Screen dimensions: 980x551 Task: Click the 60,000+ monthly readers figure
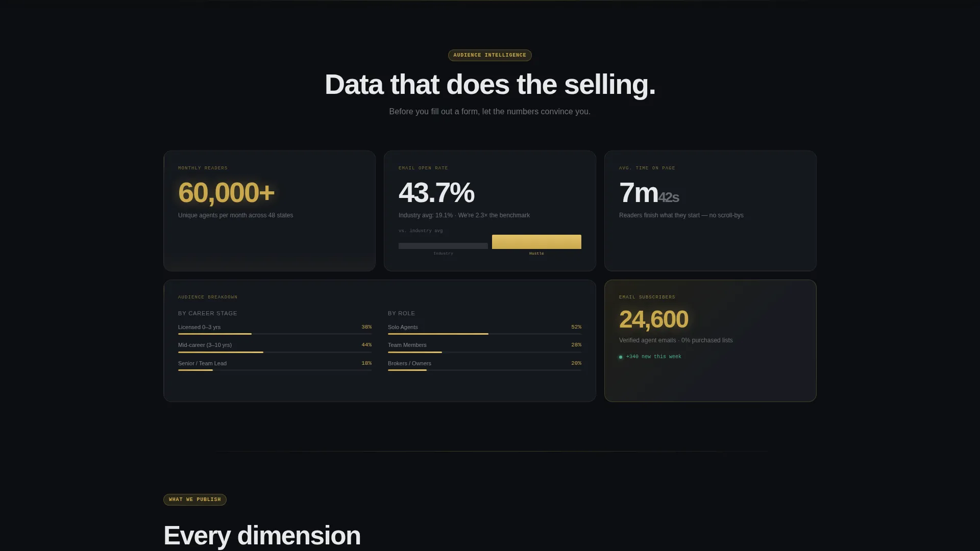226,193
